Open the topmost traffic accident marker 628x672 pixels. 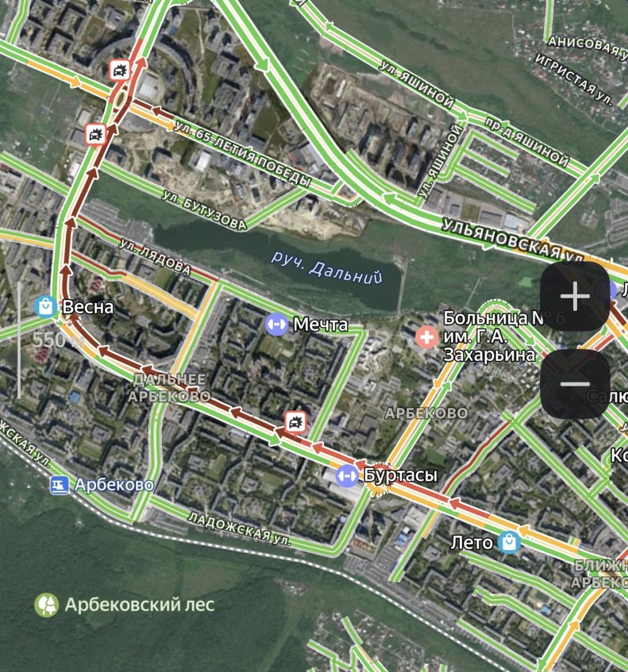(x=119, y=71)
